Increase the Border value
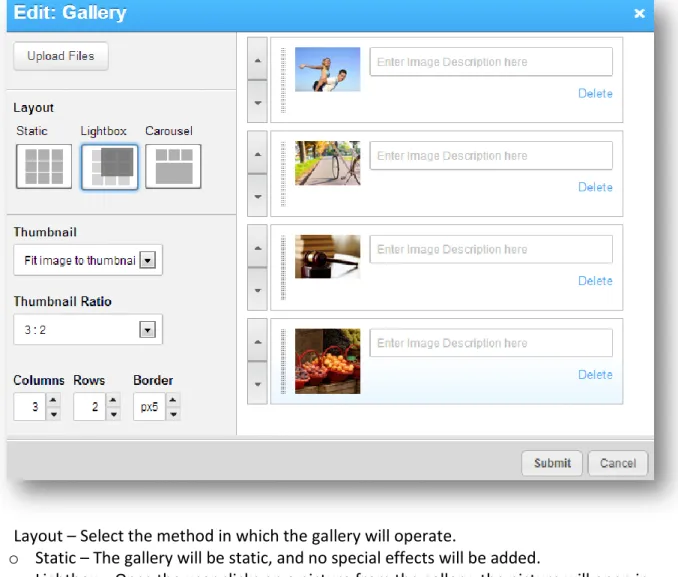The width and height of the screenshot is (678, 577). coord(173,400)
